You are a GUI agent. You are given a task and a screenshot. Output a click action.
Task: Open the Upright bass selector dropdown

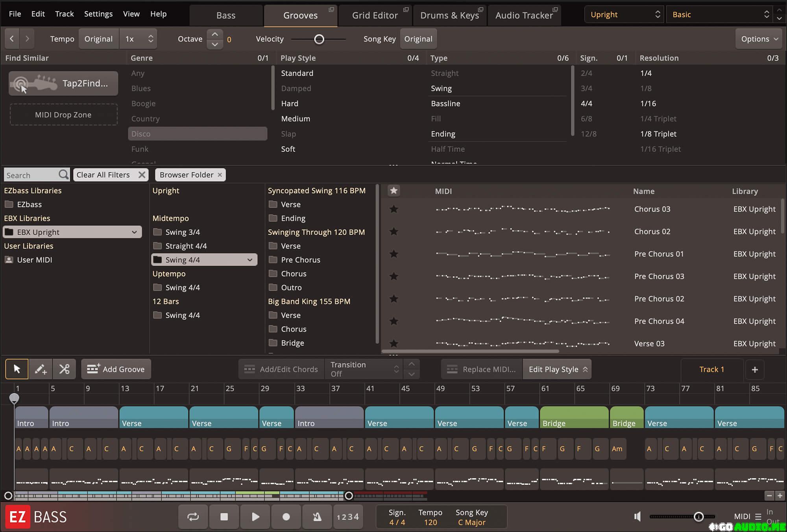coord(624,15)
